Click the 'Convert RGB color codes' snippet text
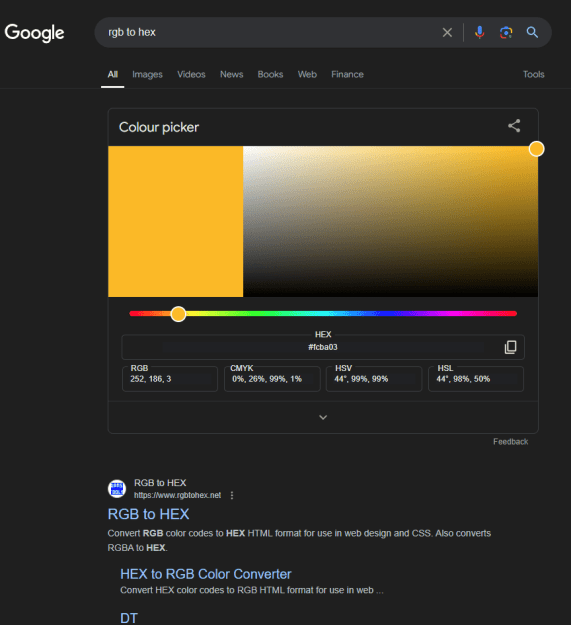 coord(299,540)
